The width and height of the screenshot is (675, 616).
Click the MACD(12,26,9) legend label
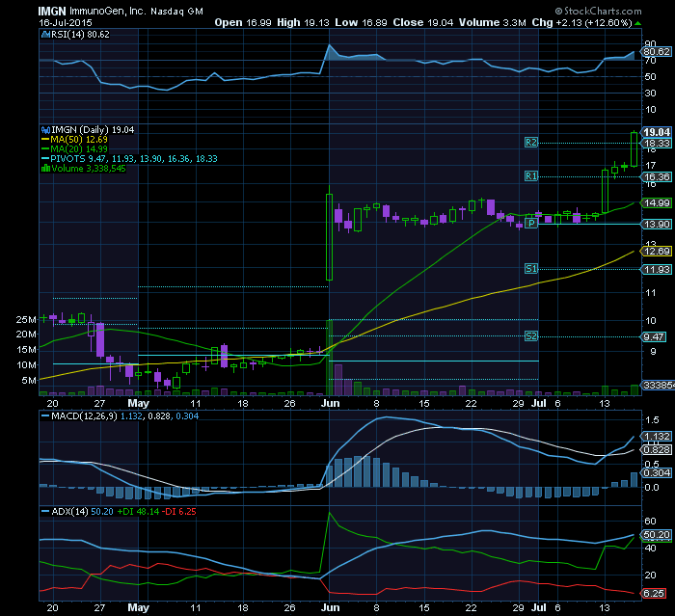[x=84, y=416]
